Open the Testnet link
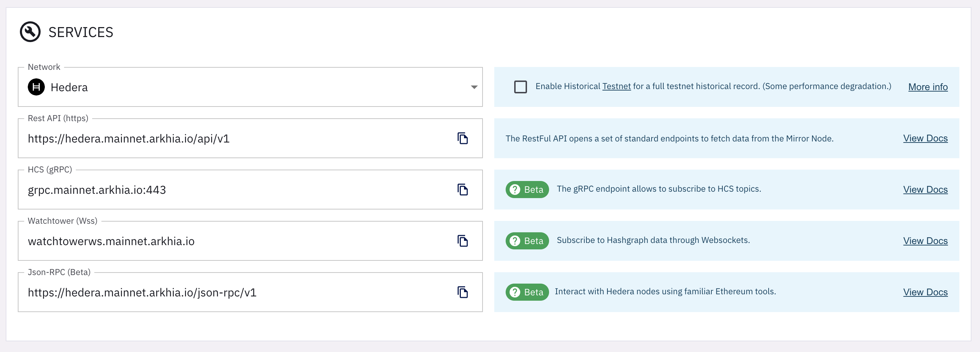The width and height of the screenshot is (980, 352). click(616, 86)
